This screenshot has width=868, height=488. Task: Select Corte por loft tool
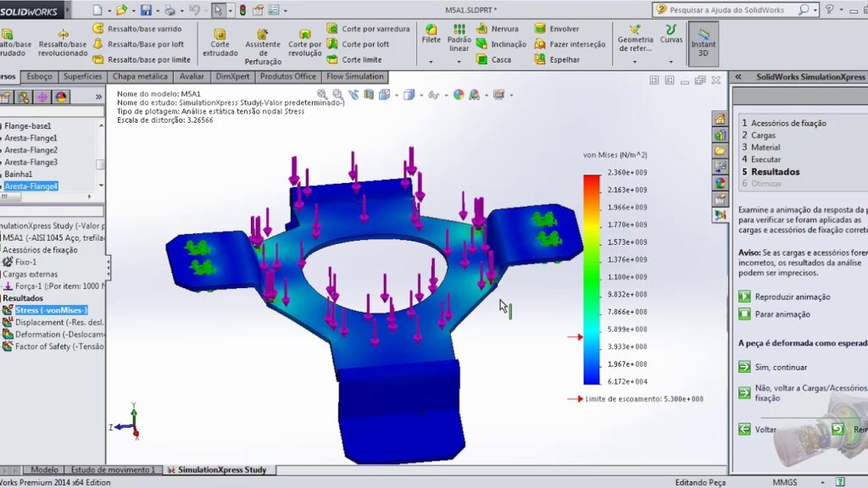point(358,44)
